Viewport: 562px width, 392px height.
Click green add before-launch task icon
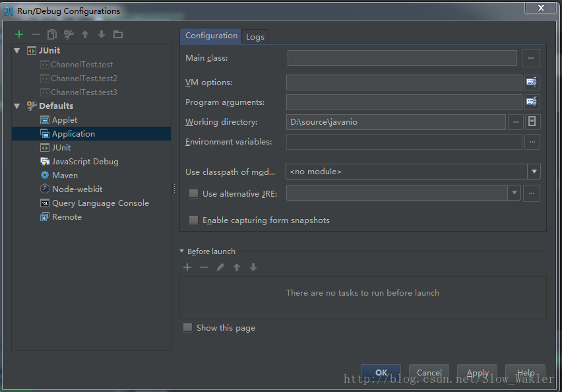click(187, 267)
